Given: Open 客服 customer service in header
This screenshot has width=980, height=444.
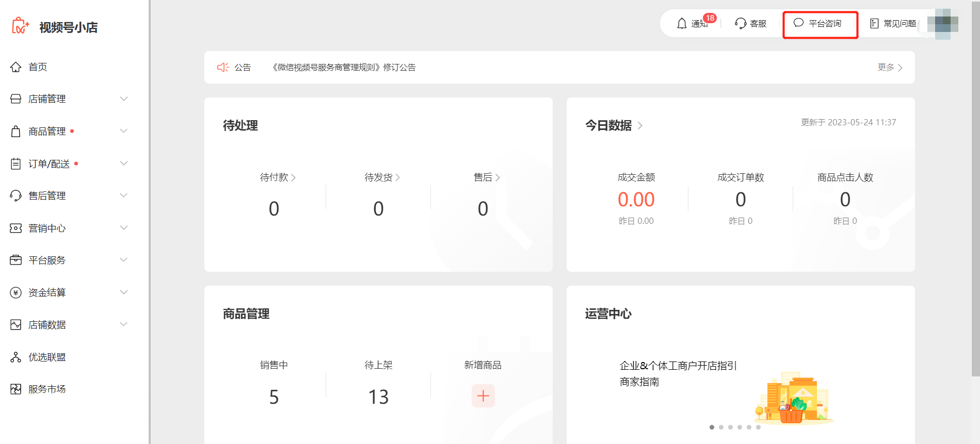Looking at the screenshot, I should point(758,24).
